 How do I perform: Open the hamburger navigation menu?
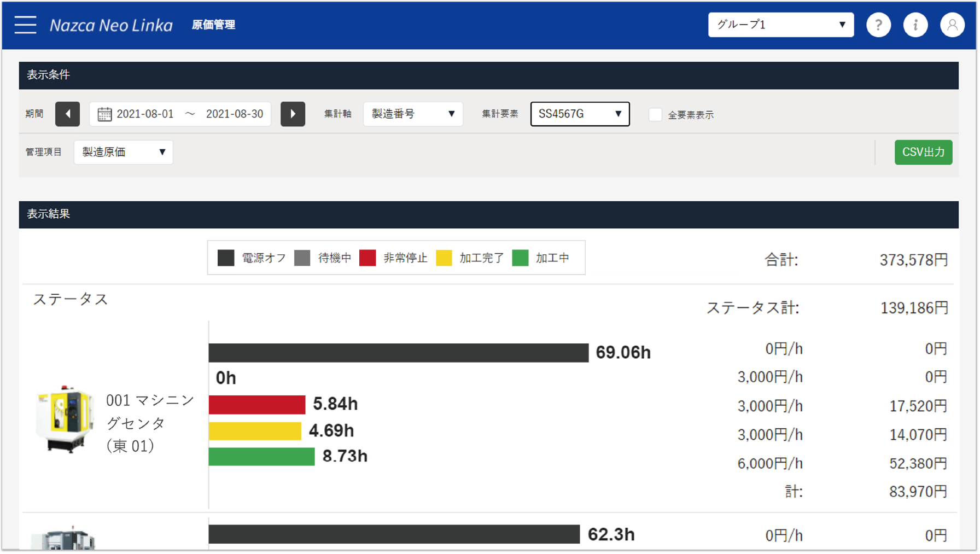[x=25, y=24]
